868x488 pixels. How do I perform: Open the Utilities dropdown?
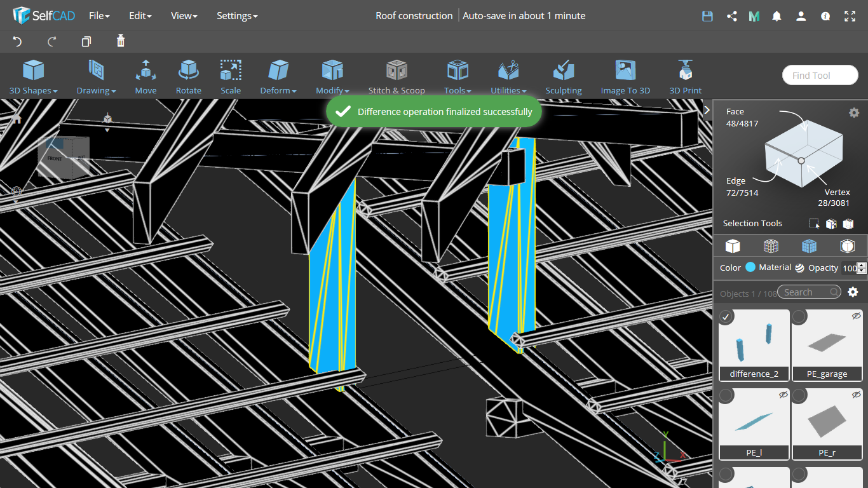(508, 77)
